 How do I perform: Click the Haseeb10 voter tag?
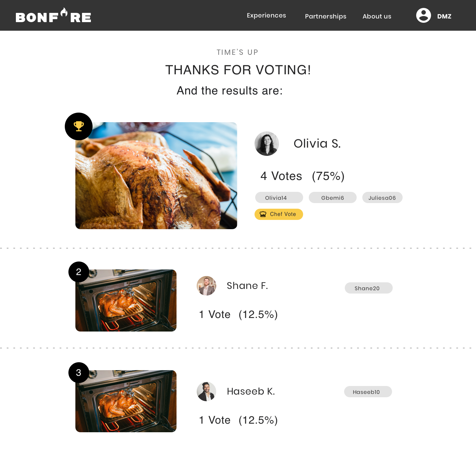coord(368,392)
